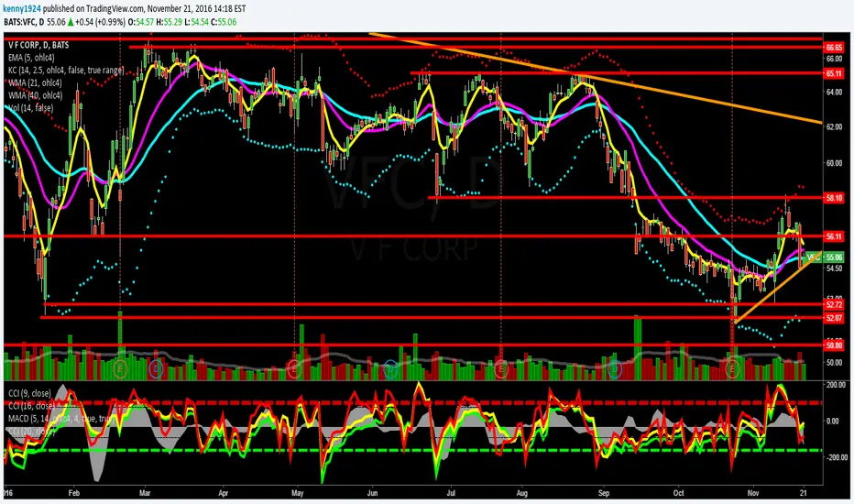Select the WMA (40, ohlc4) indicator label
This screenshot has height=504, width=854.
(x=35, y=95)
